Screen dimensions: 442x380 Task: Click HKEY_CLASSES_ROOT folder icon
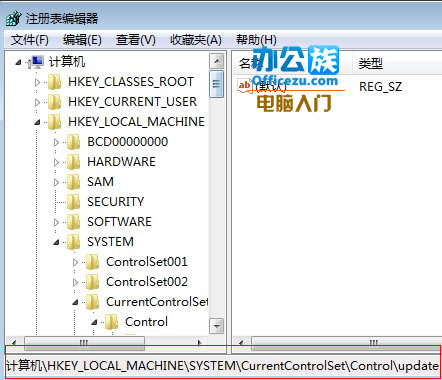[54, 82]
